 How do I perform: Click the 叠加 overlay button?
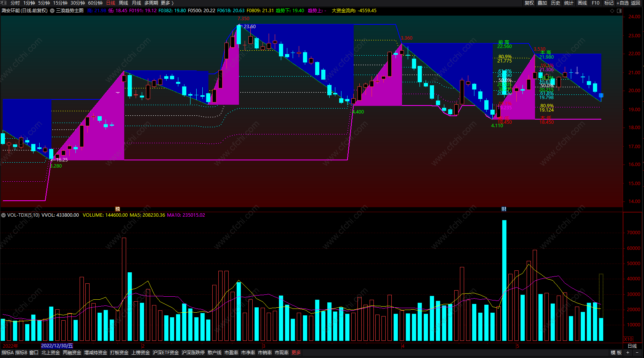[x=542, y=3]
